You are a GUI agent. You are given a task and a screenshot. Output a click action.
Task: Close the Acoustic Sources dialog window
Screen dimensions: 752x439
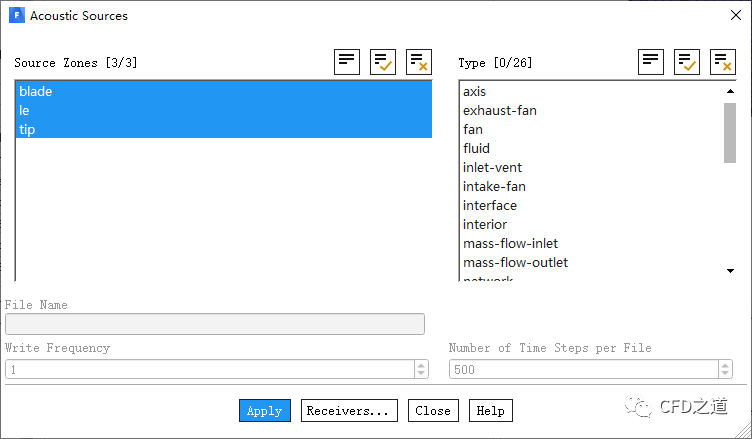[x=734, y=16]
